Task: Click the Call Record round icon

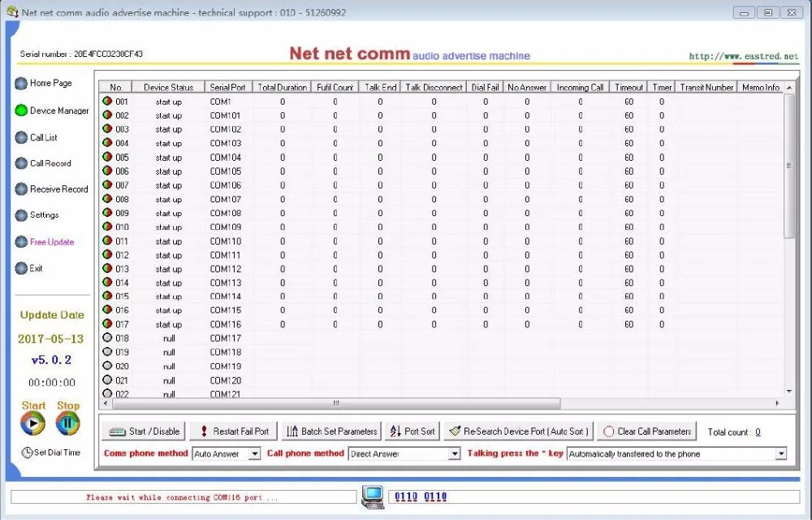Action: pyautogui.click(x=21, y=163)
